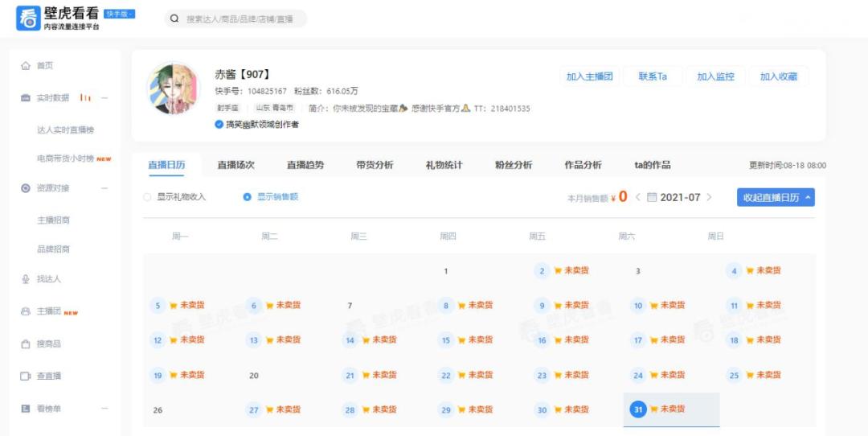Click day 7 in the calendar
The image size is (868, 436).
coord(350,306)
